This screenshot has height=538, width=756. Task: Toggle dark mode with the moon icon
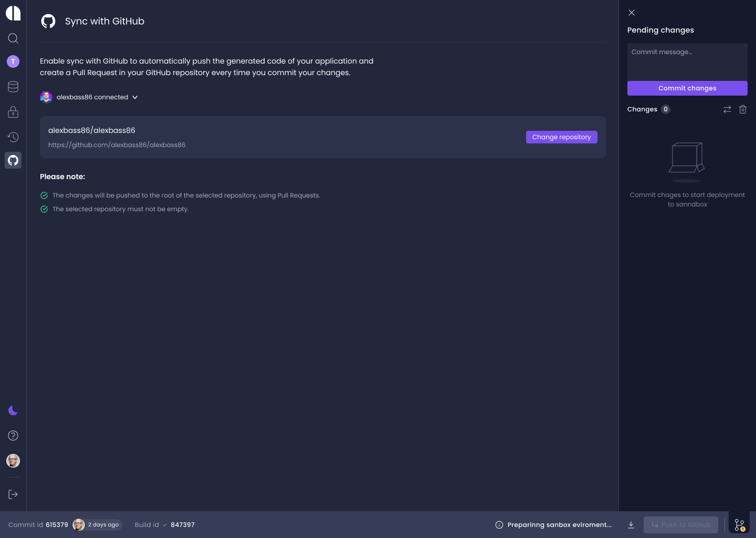(x=13, y=410)
